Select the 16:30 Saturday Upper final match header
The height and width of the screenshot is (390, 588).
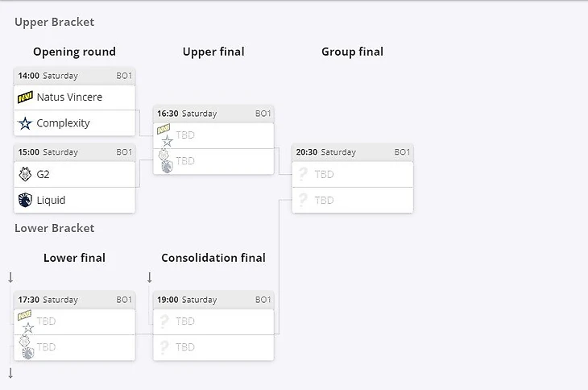click(x=213, y=114)
